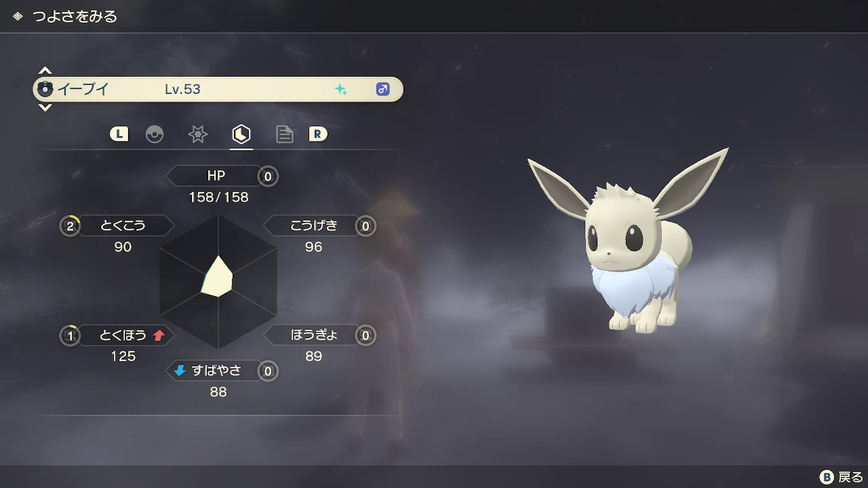Click the L shoulder button icon
Image resolution: width=868 pixels, height=488 pixels.
pos(119,134)
